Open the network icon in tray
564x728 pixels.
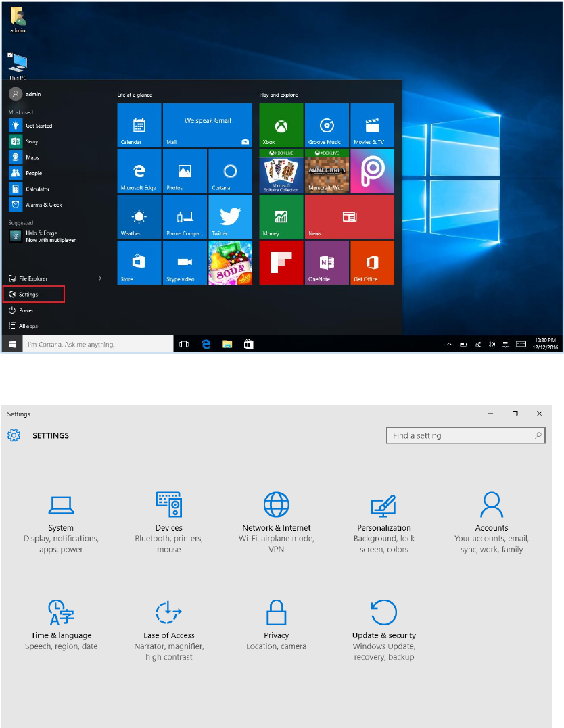click(x=477, y=345)
